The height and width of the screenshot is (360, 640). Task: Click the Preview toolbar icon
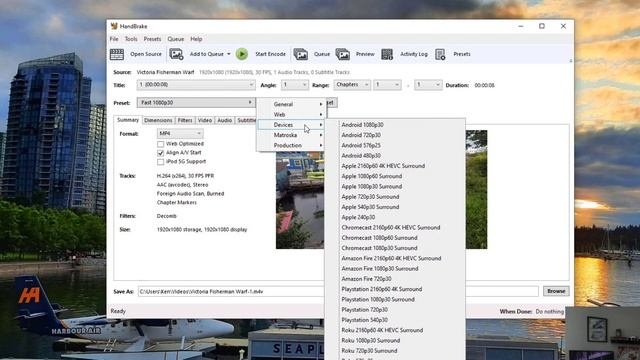343,54
